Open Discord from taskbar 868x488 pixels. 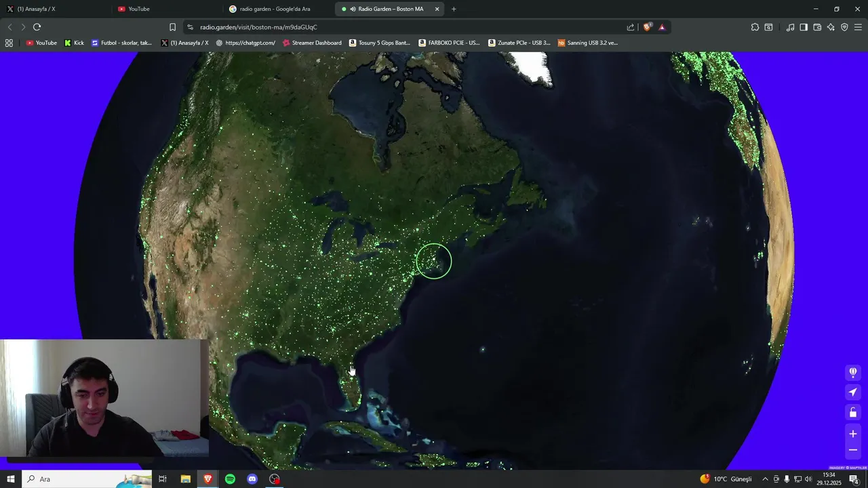coord(252,479)
